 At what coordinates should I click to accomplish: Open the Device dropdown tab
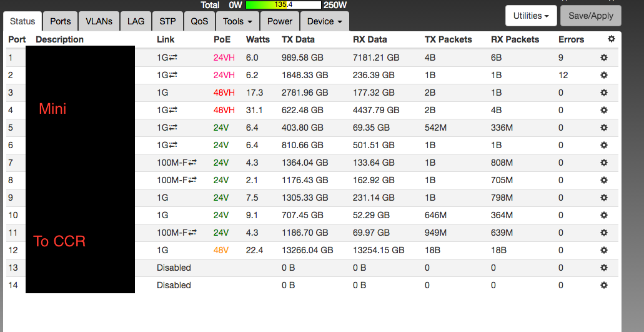click(324, 21)
